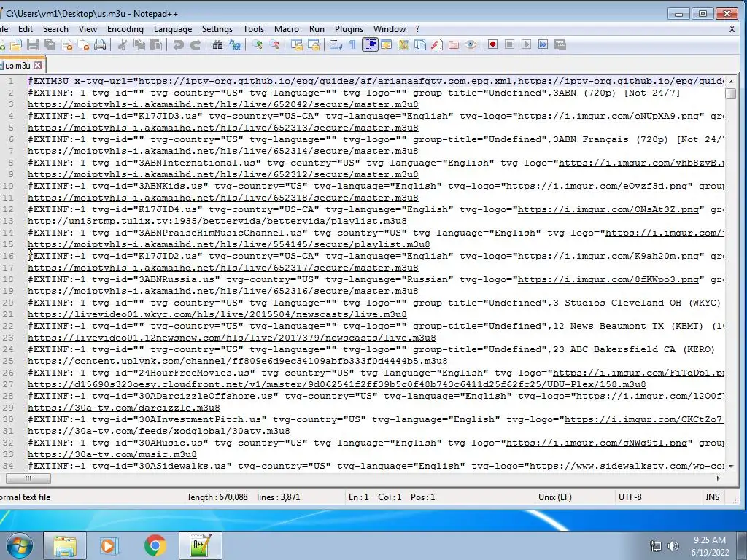Zoom out using the toolbar magnifier
This screenshot has height=560, width=747.
point(274,44)
